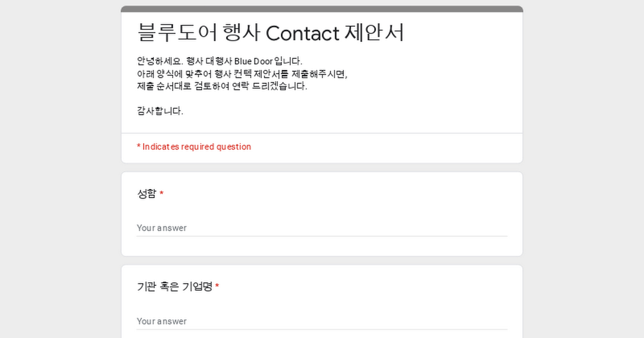
Task: Click the red asterisk beside 기관 혹은 기업명
Action: [x=217, y=285]
